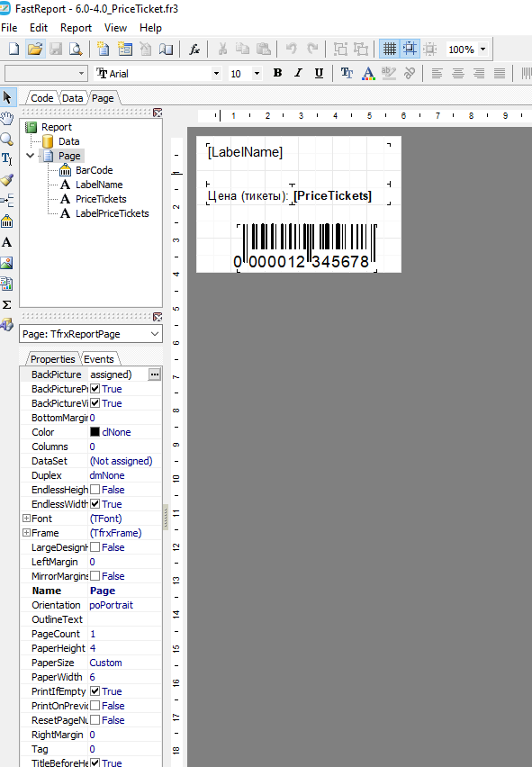Click the Save report icon

click(x=56, y=49)
